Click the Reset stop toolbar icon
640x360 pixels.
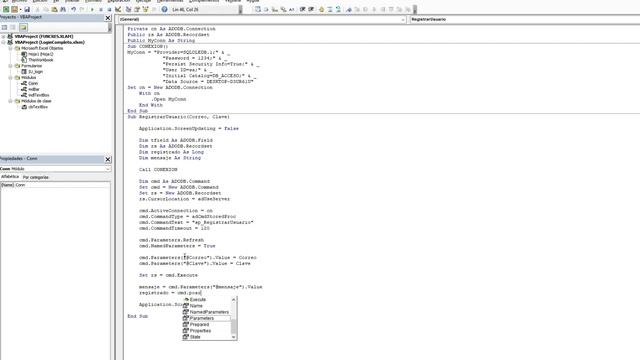pyautogui.click(x=109, y=9)
